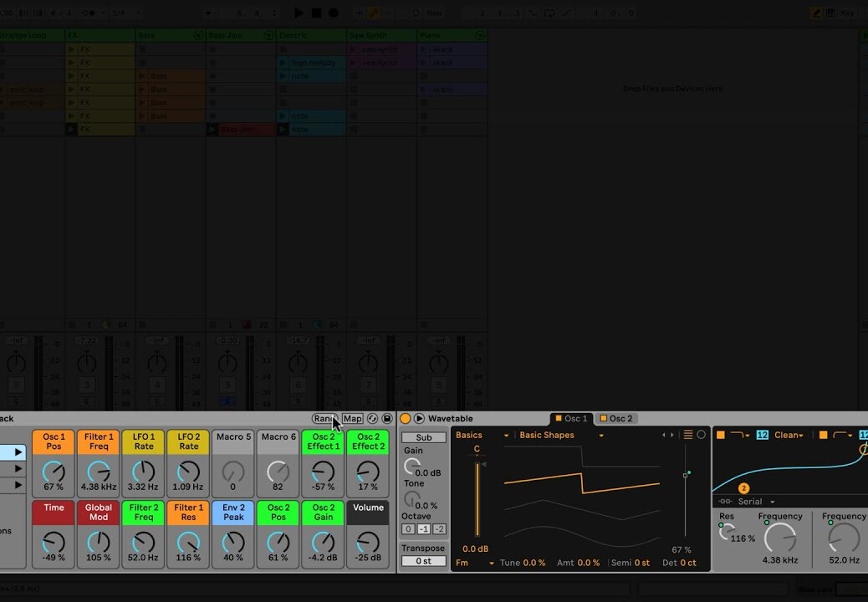Open the Basic Shapes wavetable dropdown
This screenshot has height=602, width=868.
[561, 435]
